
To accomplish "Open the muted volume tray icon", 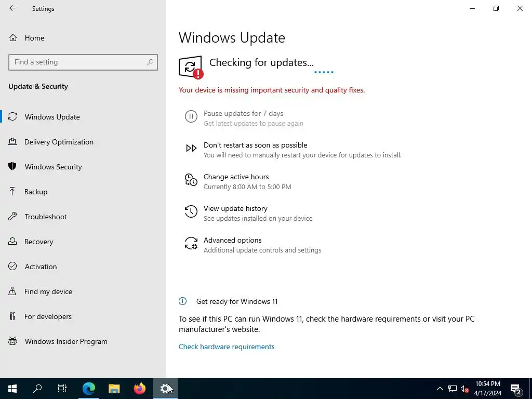I will click(465, 389).
